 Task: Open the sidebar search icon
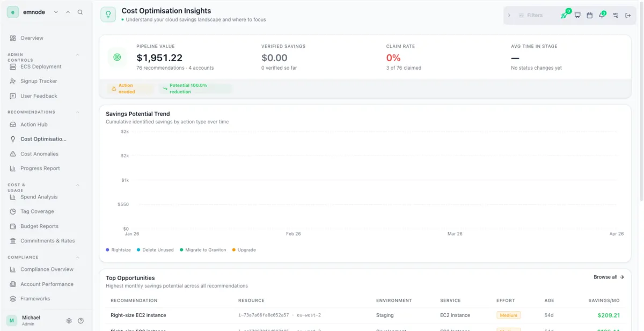(x=80, y=12)
